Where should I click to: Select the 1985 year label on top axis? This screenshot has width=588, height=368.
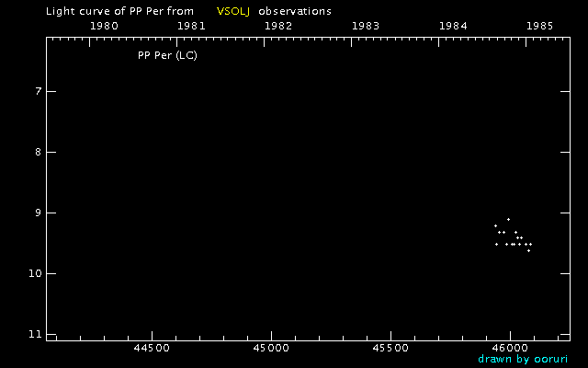[x=538, y=26]
